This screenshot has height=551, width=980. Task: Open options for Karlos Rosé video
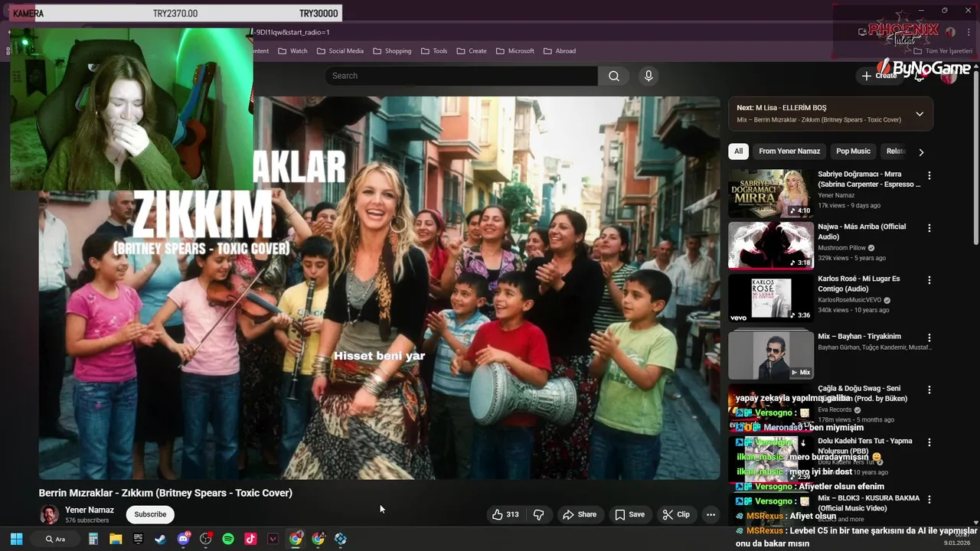tap(929, 280)
